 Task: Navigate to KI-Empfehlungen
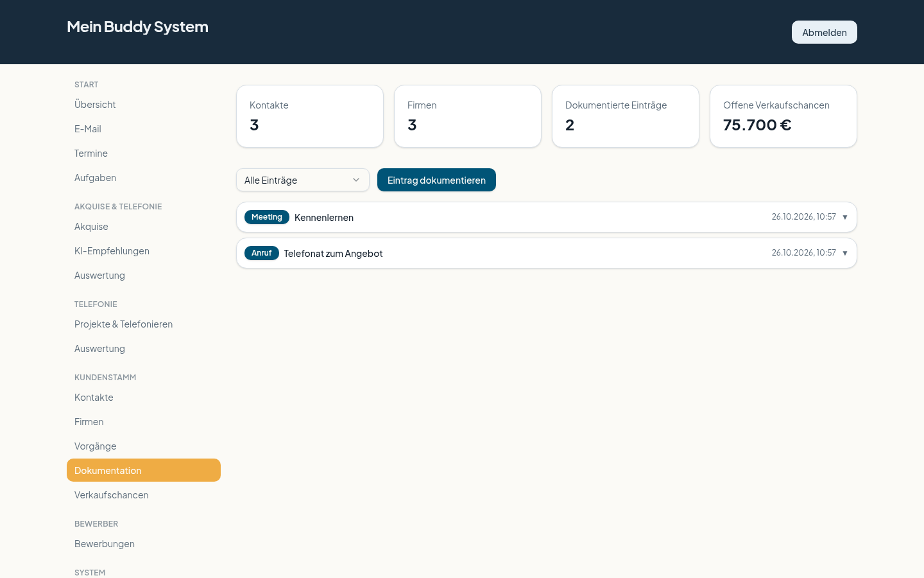[144, 250]
